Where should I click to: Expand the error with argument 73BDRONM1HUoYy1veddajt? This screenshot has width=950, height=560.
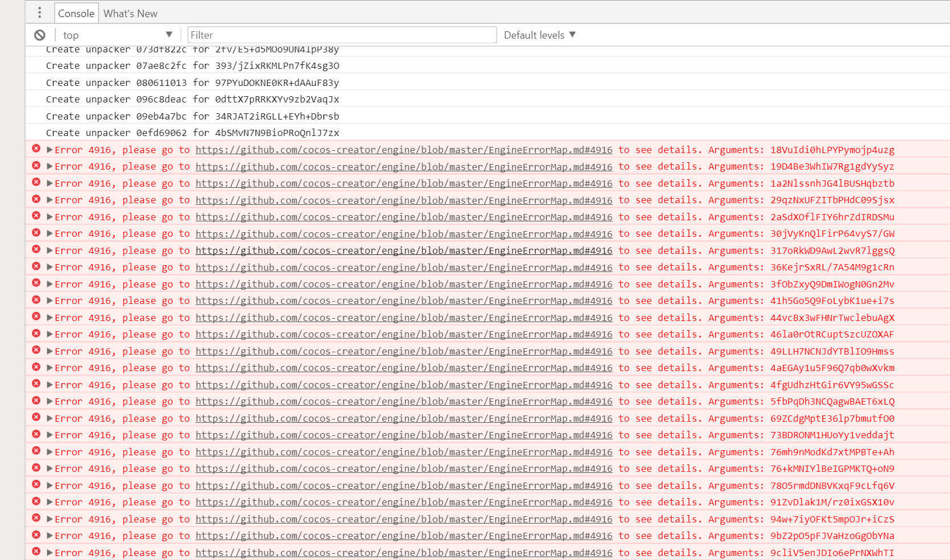coord(50,435)
